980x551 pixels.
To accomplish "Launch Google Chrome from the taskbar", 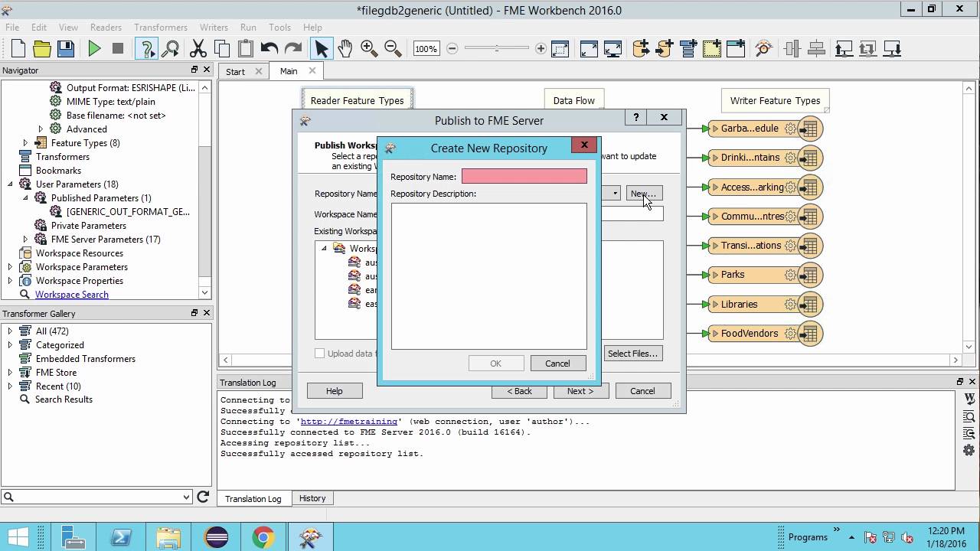I will [x=263, y=538].
